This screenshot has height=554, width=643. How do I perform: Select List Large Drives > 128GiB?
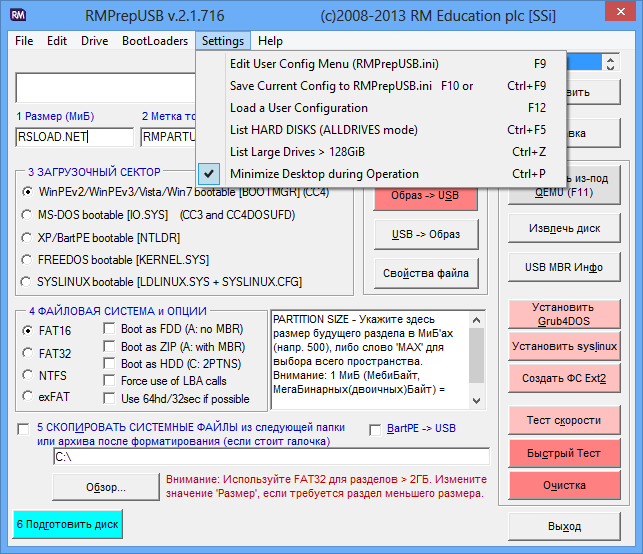click(x=381, y=152)
